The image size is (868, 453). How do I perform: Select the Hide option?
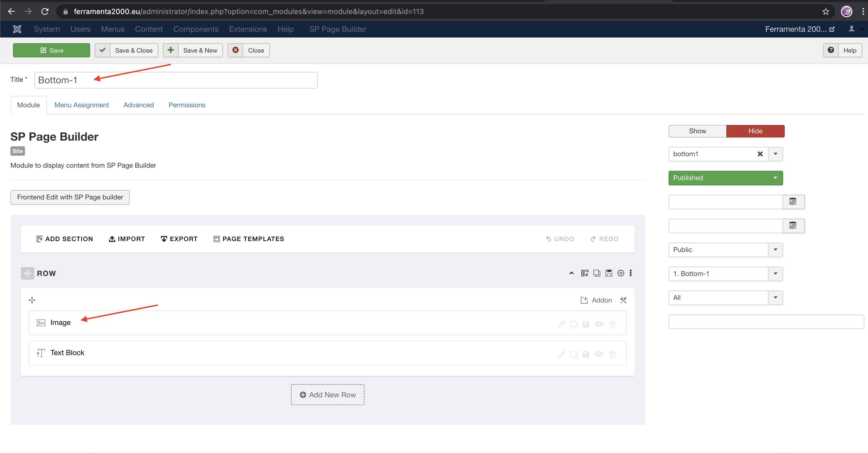point(755,131)
